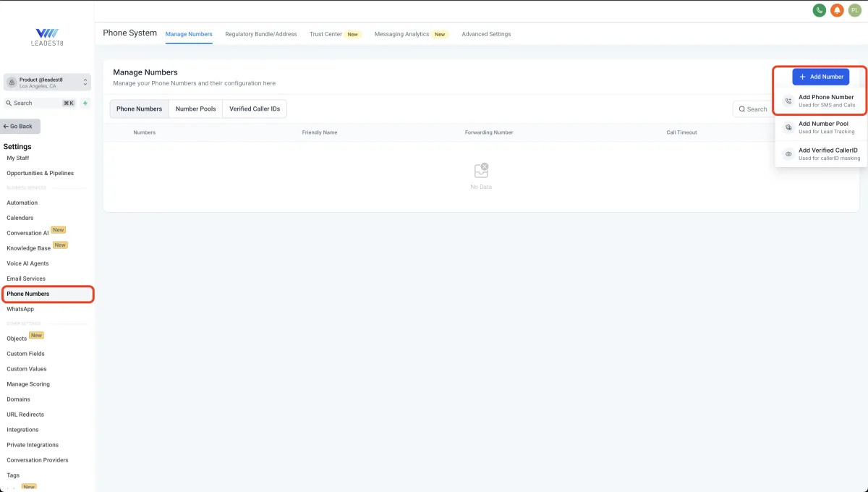Focus the sidebar Search field
The width and height of the screenshot is (868, 492).
41,103
